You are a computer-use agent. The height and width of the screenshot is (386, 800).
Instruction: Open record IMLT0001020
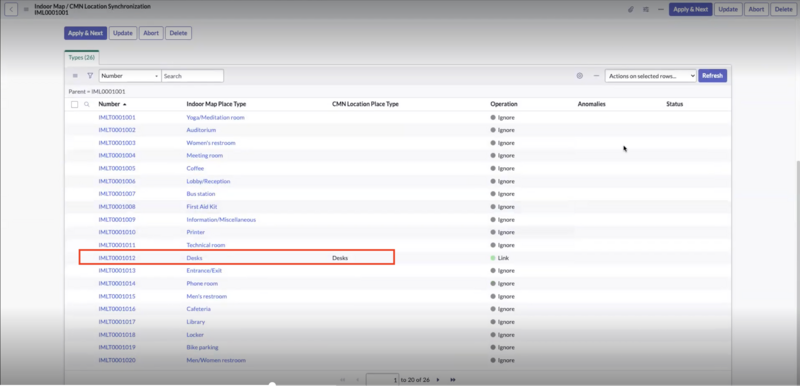point(117,360)
